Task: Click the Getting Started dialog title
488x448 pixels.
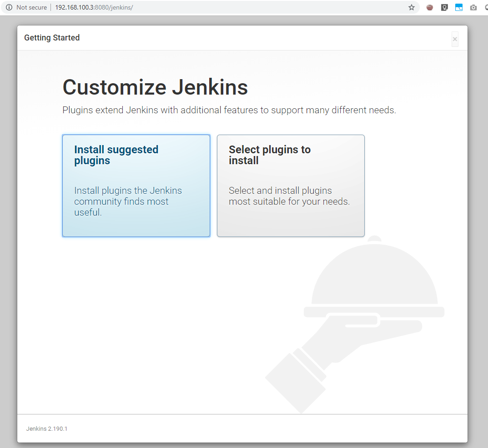Action: 51,38
